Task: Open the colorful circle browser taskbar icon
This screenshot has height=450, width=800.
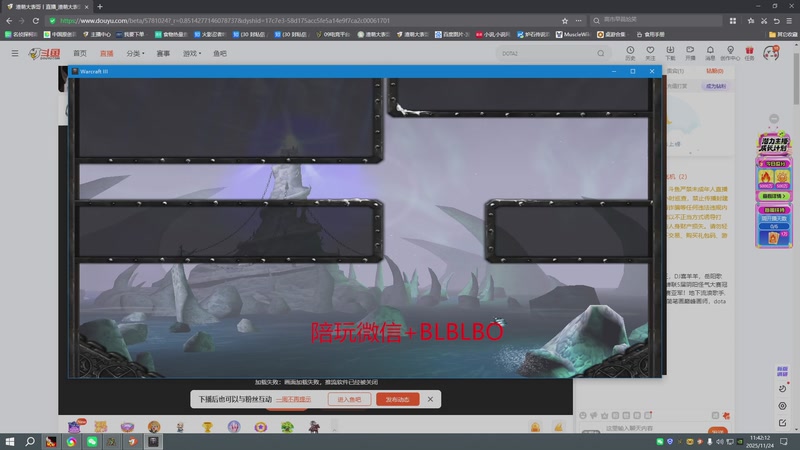Action: (x=71, y=441)
